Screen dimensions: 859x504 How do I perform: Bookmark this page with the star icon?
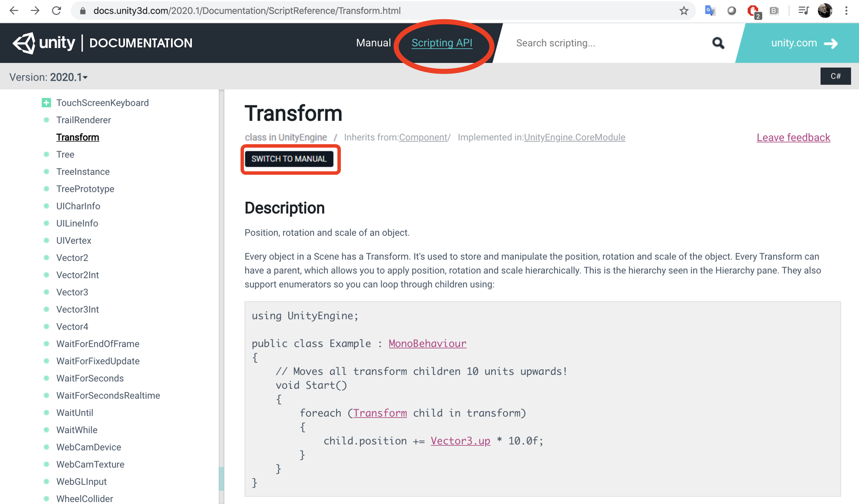click(684, 11)
